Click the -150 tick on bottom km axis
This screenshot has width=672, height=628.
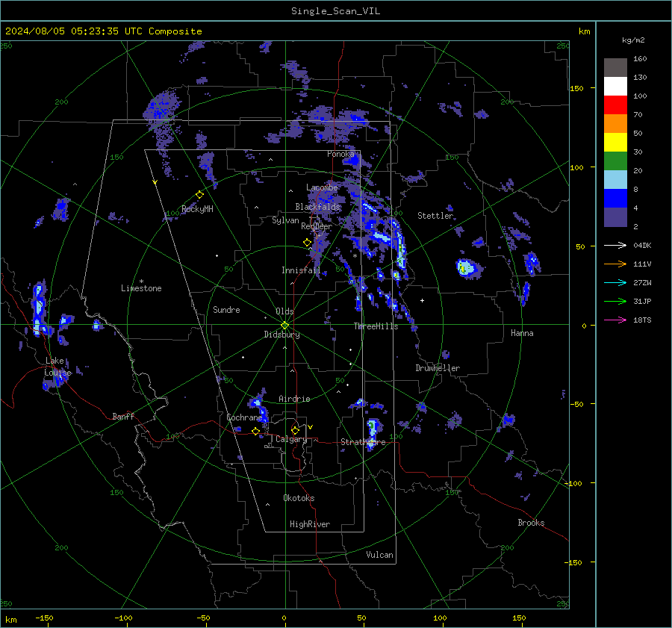tap(44, 618)
